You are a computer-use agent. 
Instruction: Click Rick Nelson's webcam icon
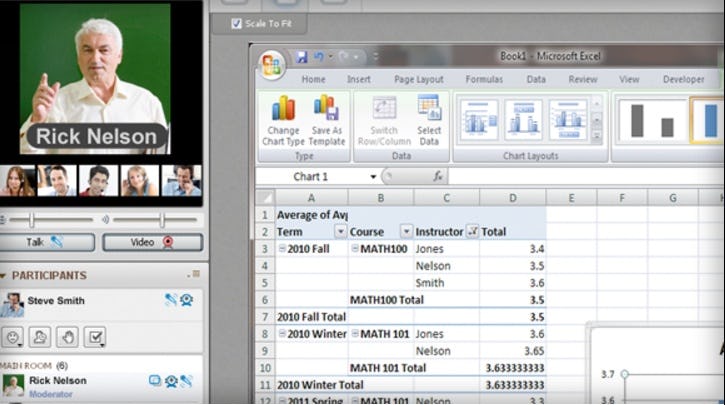pos(171,381)
